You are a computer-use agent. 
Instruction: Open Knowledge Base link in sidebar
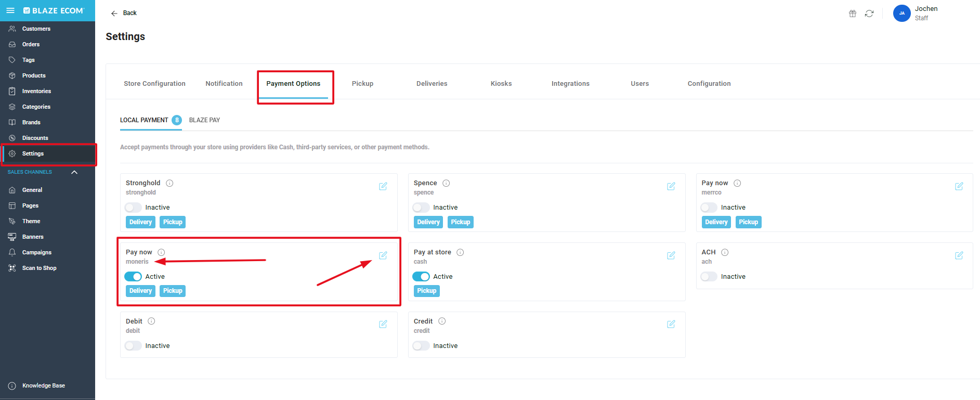[x=43, y=385]
